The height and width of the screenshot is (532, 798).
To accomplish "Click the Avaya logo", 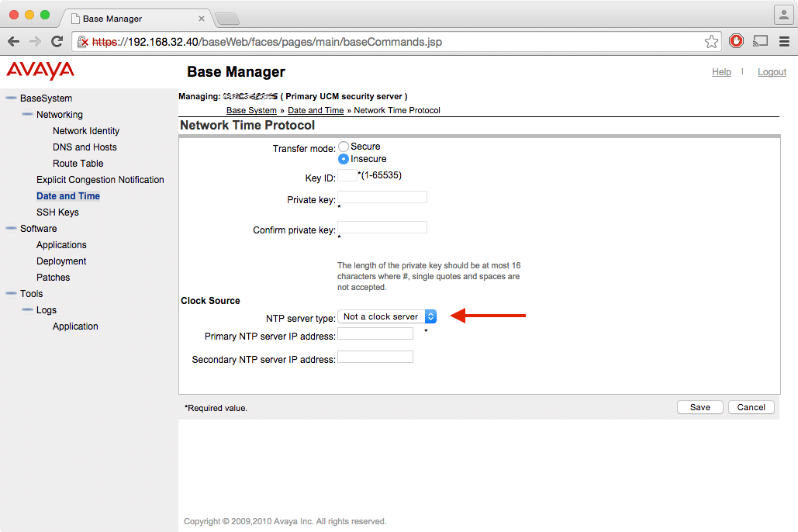I will click(40, 71).
